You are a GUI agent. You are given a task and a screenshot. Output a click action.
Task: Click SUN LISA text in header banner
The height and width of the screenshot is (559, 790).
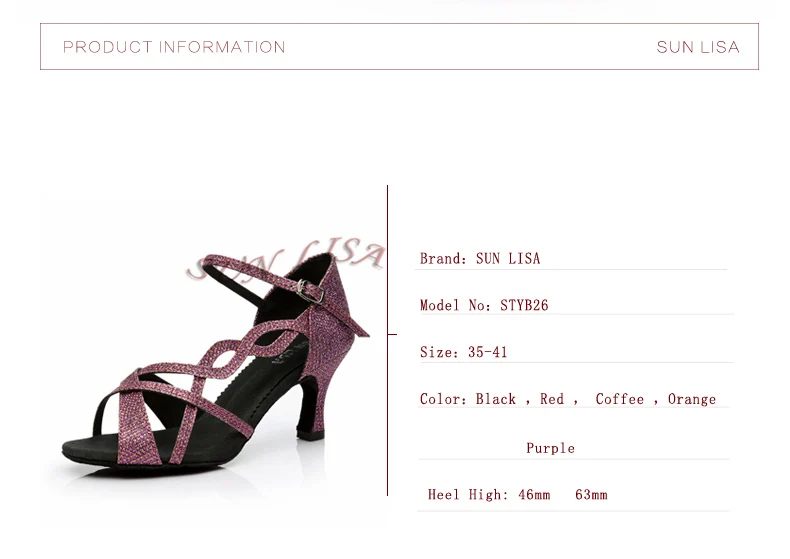[x=698, y=47]
